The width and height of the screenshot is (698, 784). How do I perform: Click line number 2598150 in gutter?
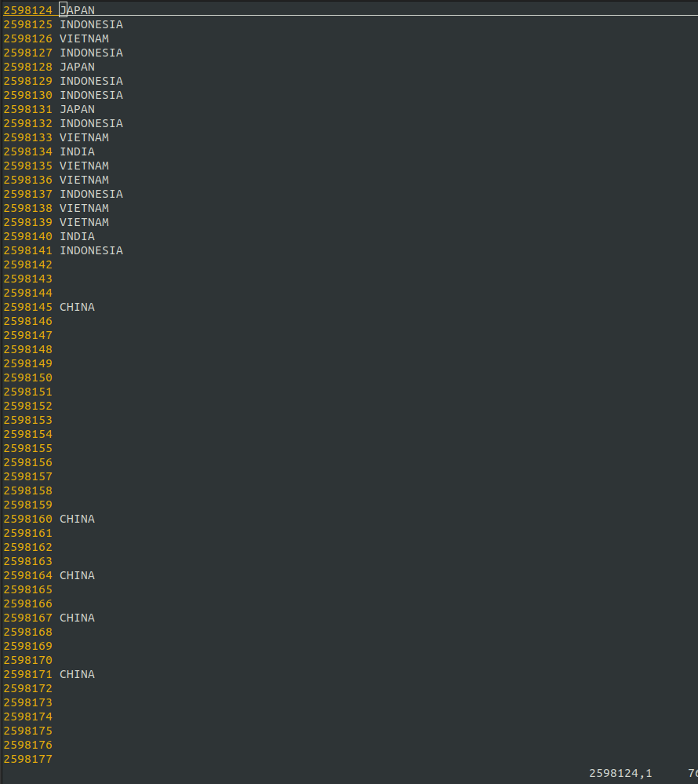click(x=27, y=377)
